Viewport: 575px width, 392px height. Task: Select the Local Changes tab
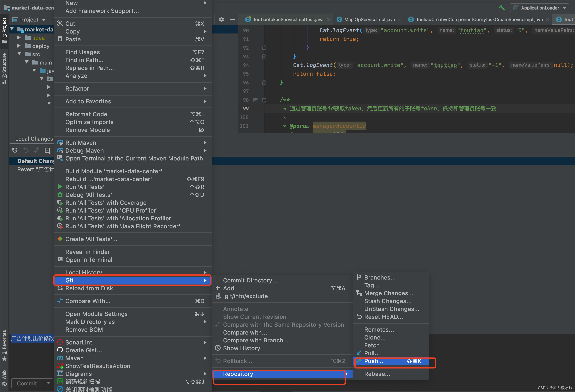click(x=34, y=139)
